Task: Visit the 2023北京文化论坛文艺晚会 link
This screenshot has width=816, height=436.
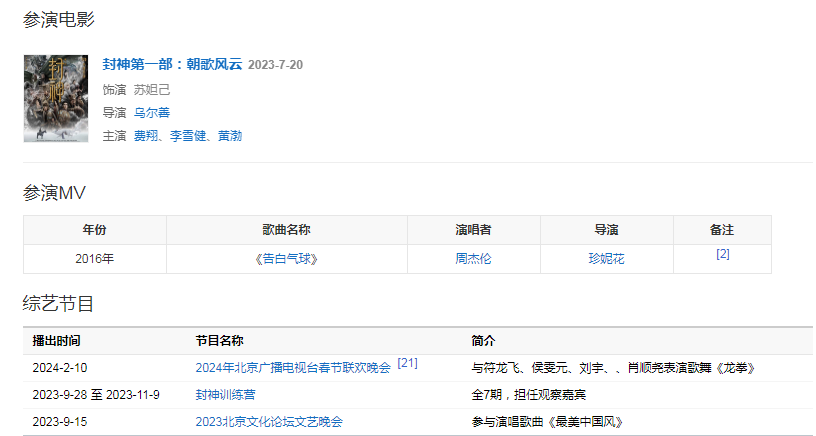Action: tap(269, 422)
